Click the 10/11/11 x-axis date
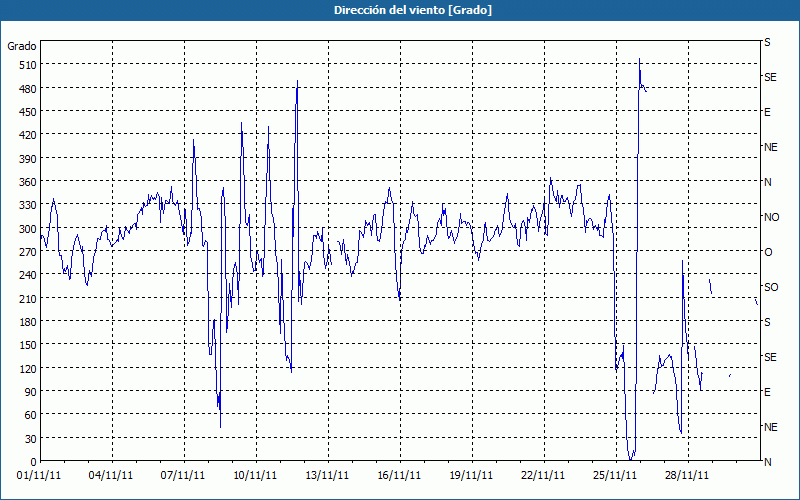 pyautogui.click(x=255, y=476)
